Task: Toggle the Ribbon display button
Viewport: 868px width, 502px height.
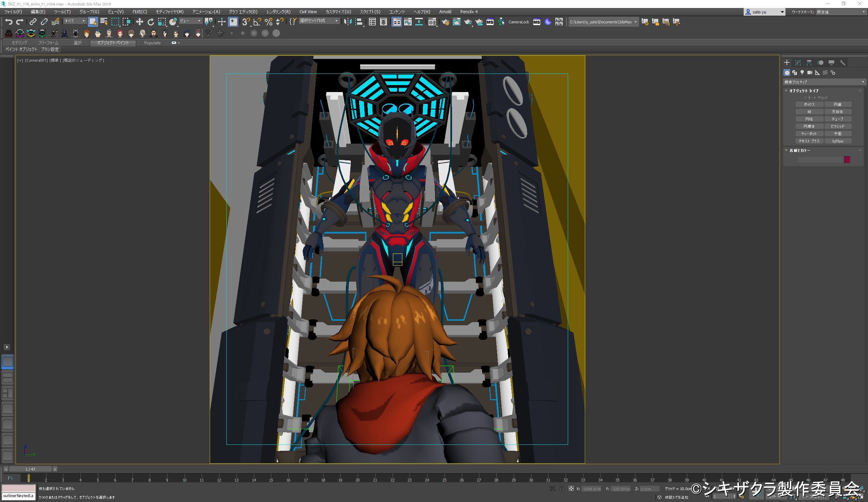Action: [396, 22]
